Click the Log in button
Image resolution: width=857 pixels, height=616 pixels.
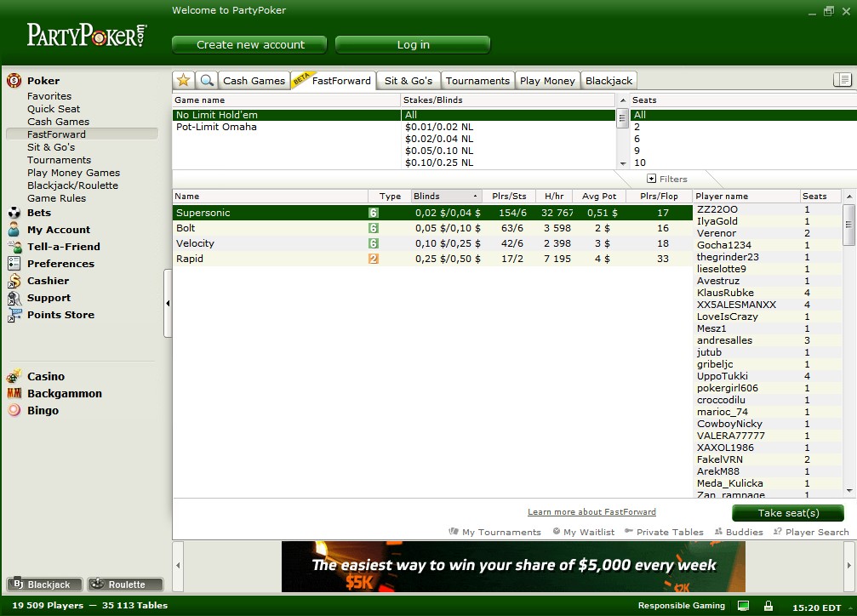pos(413,45)
